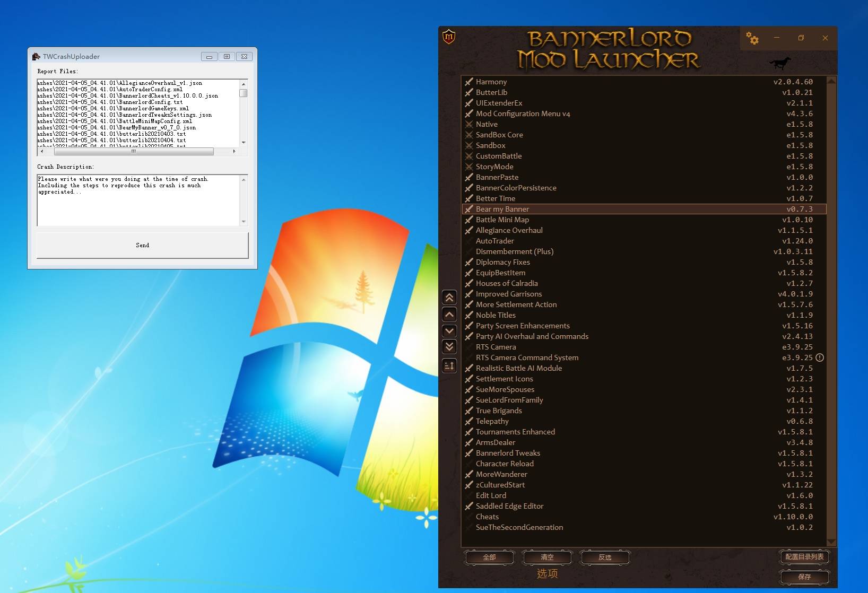Select the Native module row

tap(644, 124)
